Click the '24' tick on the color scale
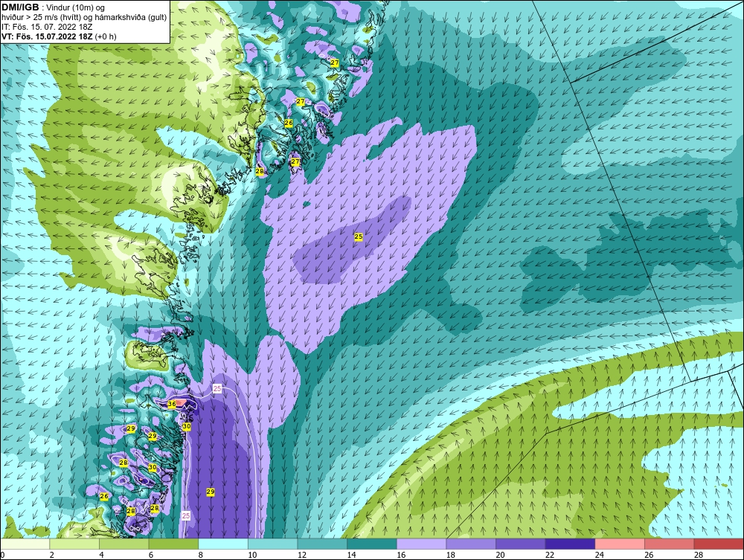Image resolution: width=744 pixels, height=560 pixels. point(599,555)
